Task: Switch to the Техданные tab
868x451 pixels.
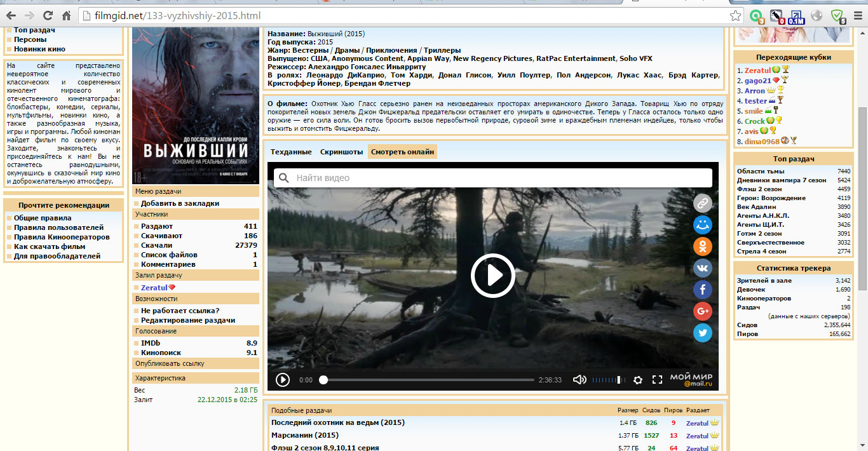Action: 291,152
